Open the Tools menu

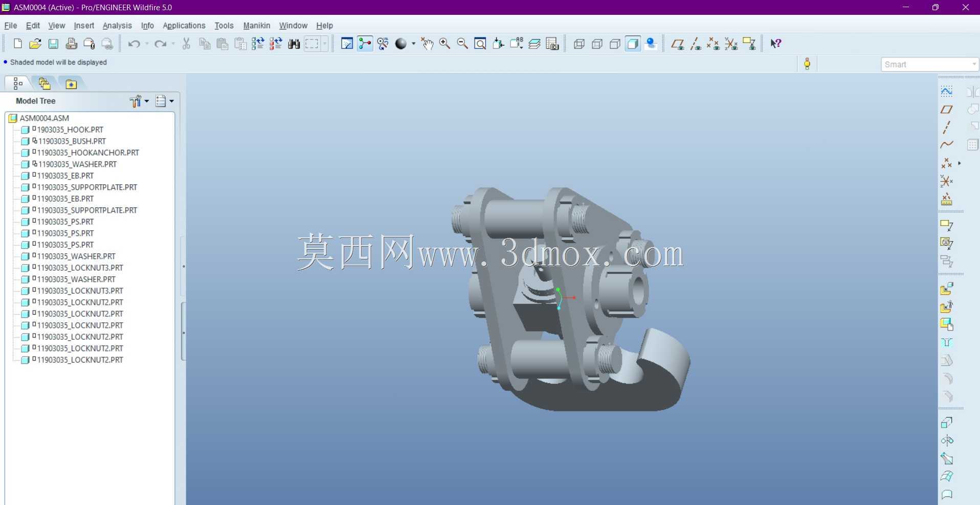tap(224, 26)
